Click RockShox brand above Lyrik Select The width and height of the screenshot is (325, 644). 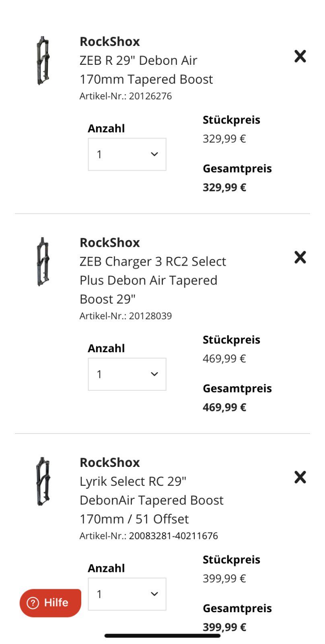click(110, 462)
